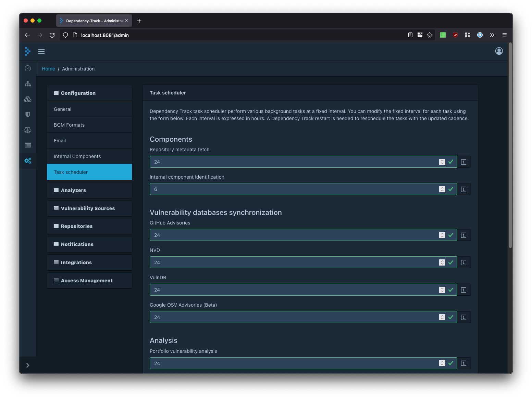Image resolution: width=532 pixels, height=399 pixels.
Task: Select the Task scheduler item
Action: (x=89, y=172)
